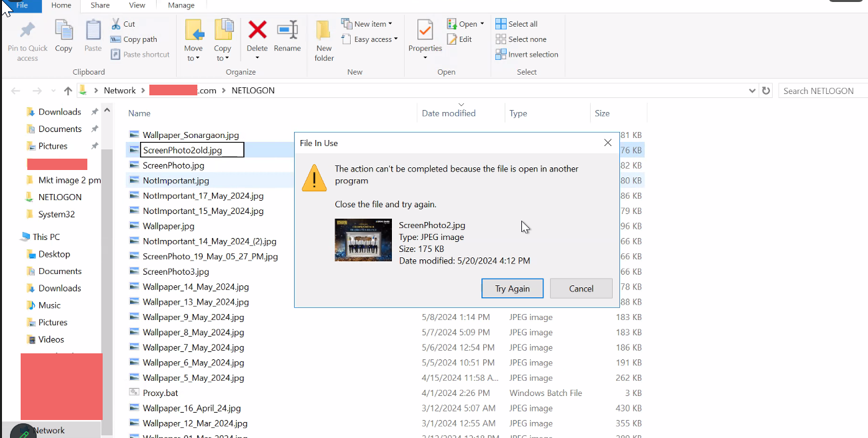868x438 pixels.
Task: Expand the New item dropdown
Action: (x=390, y=23)
